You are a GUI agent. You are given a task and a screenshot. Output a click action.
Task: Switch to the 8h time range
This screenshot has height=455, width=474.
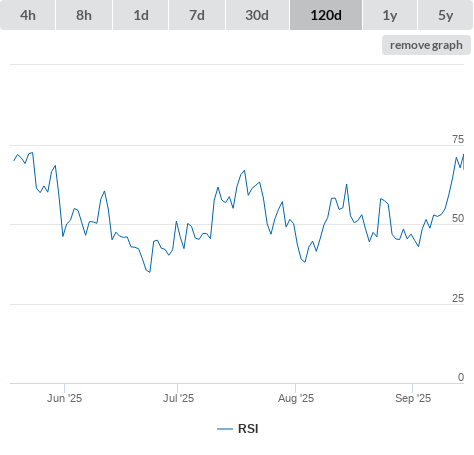(84, 15)
